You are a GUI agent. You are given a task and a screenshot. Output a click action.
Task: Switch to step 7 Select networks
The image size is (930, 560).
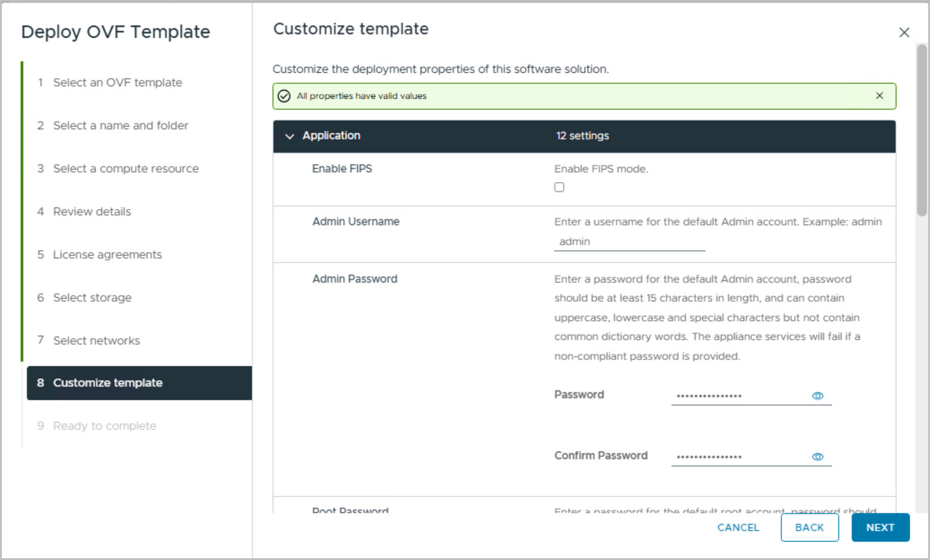point(96,341)
